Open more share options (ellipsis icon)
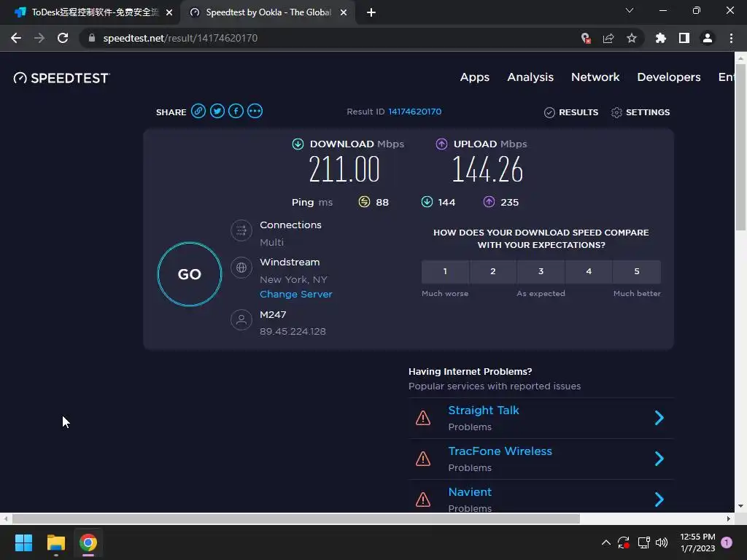Screen dimensions: 747x560 pyautogui.click(x=255, y=112)
